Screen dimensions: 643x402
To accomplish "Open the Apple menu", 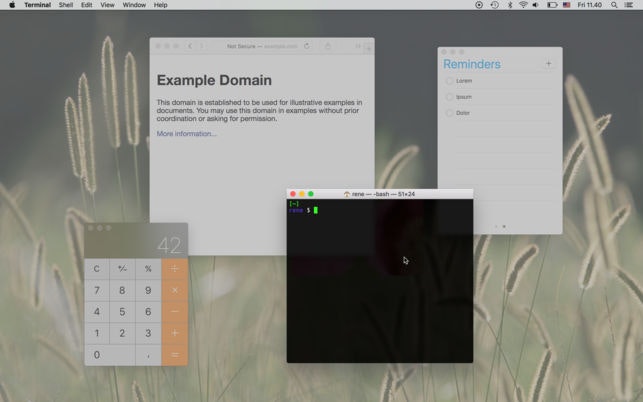I will coord(12,5).
